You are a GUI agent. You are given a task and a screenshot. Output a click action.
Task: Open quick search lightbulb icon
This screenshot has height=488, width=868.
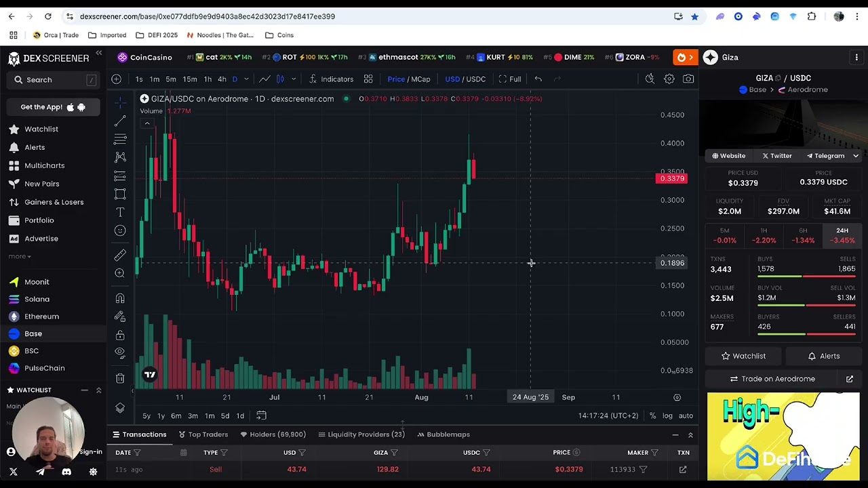point(650,79)
